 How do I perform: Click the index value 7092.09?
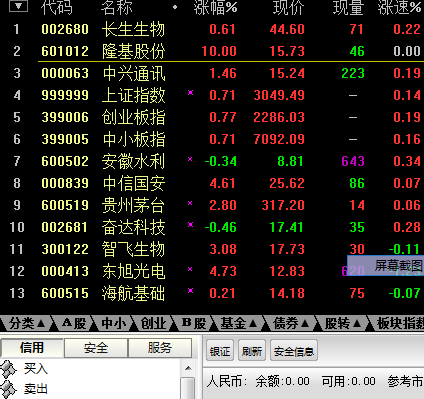279,139
